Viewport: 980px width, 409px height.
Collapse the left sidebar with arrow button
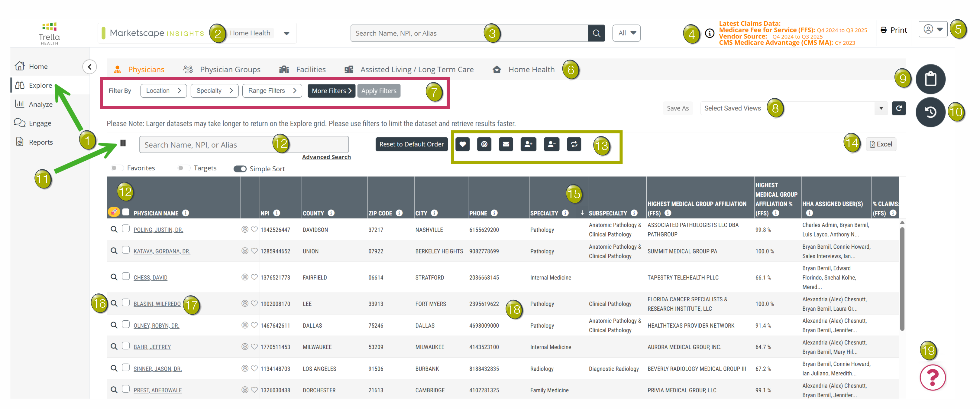point(89,67)
